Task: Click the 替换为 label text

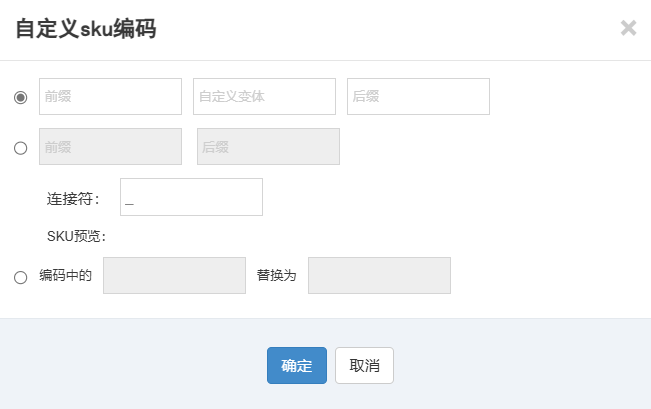Action: click(277, 275)
